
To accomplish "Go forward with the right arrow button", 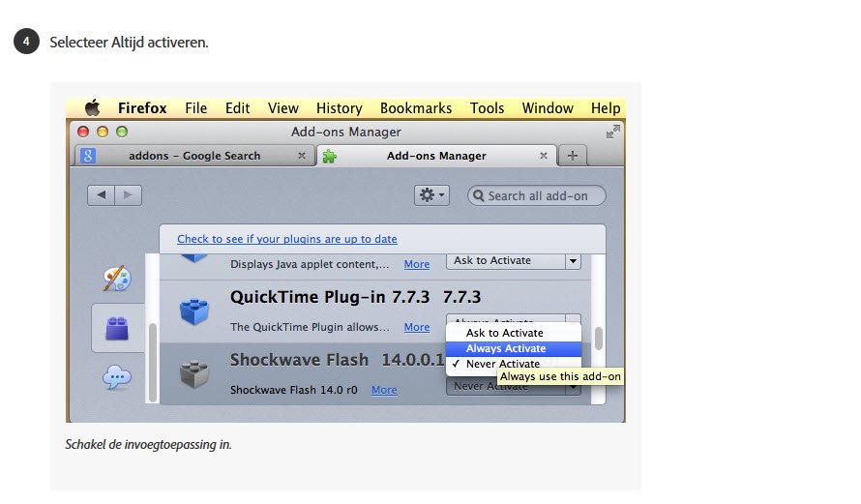I will pos(128,194).
